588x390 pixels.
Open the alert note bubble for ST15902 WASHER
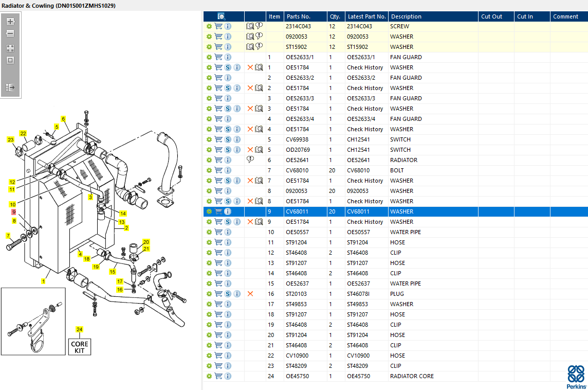click(259, 46)
